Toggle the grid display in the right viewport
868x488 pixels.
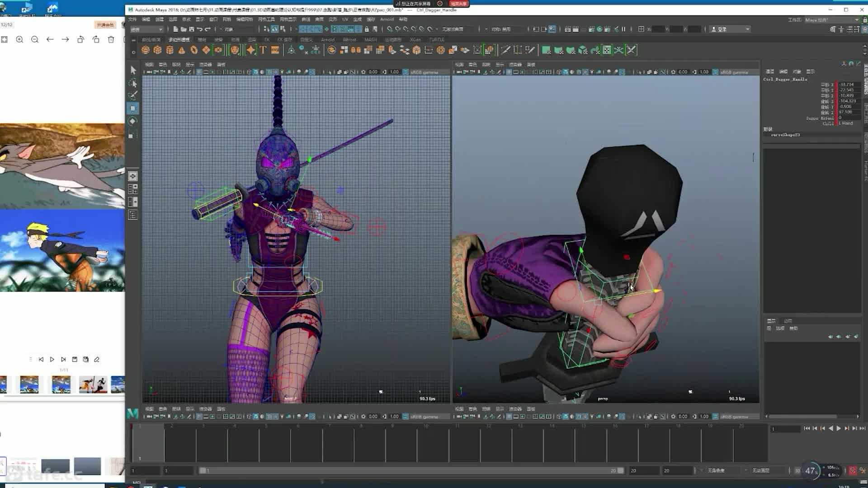click(x=509, y=72)
